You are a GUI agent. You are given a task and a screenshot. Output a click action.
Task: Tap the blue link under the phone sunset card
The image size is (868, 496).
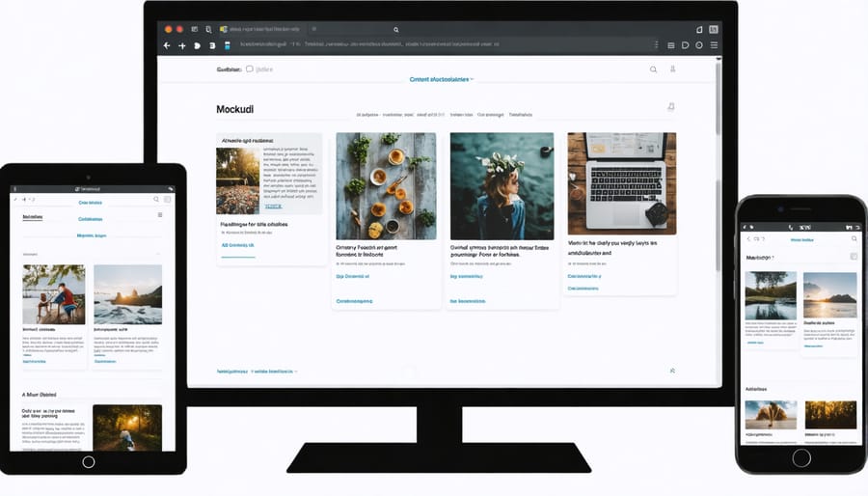coord(813,346)
